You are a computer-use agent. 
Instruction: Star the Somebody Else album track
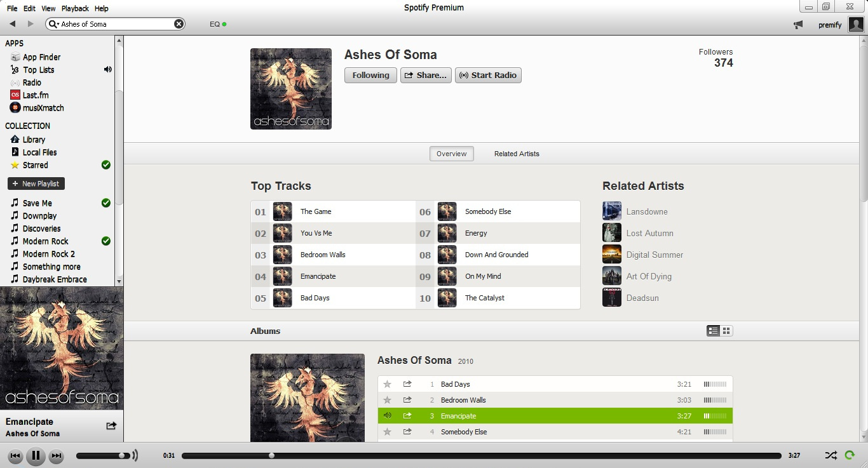387,432
